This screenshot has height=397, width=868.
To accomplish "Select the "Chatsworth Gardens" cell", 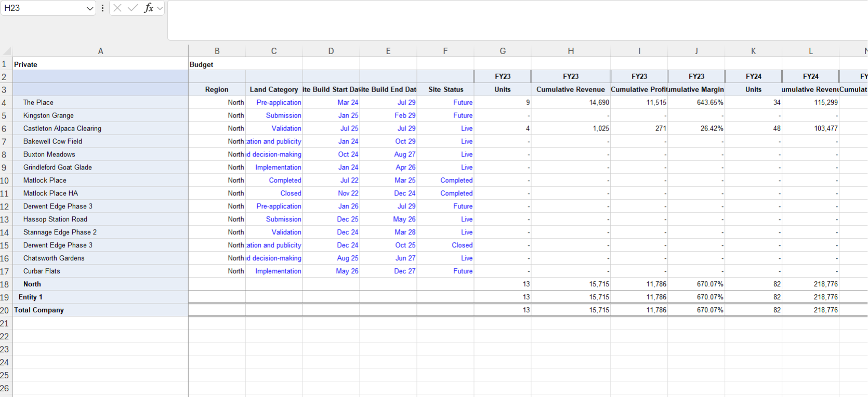I will [100, 258].
